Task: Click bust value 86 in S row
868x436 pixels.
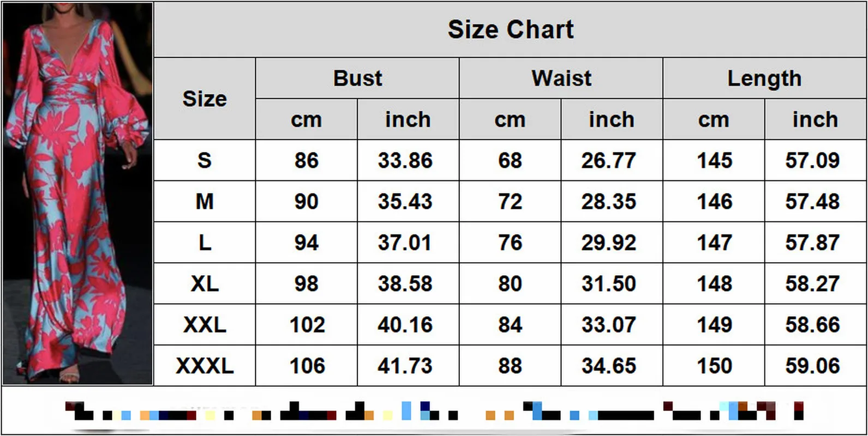Action: 306,160
